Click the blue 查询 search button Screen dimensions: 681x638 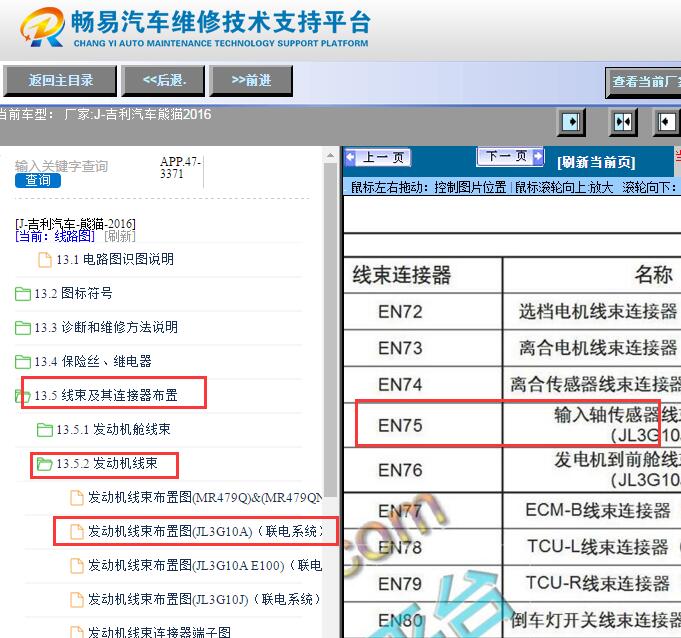click(38, 180)
